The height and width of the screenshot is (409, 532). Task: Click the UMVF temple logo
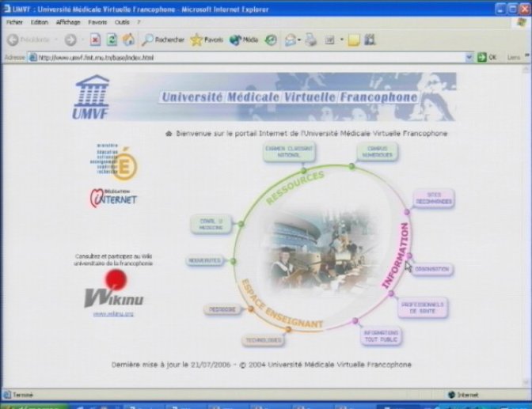click(91, 97)
